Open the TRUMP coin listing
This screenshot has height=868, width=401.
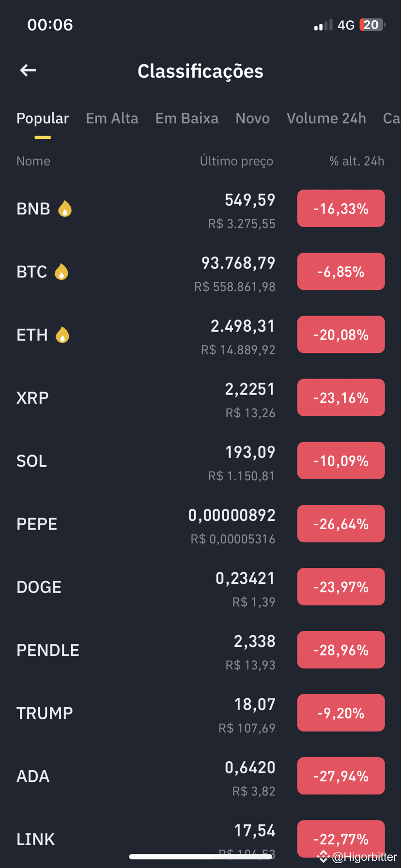[x=200, y=713]
